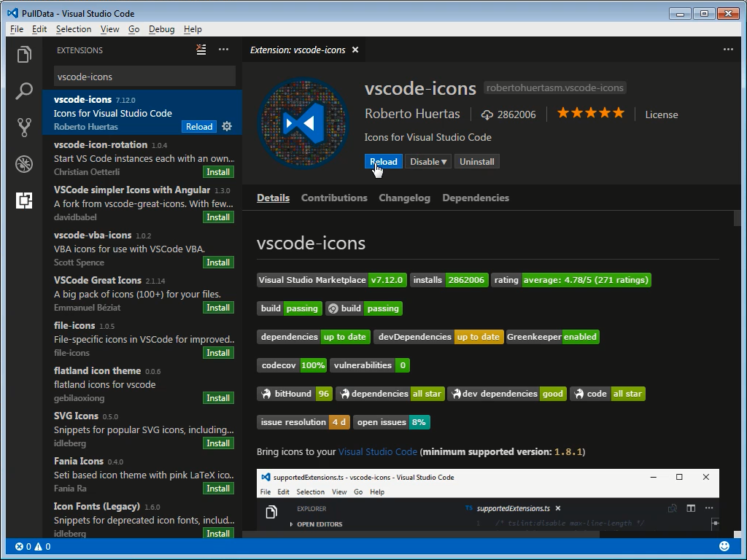Click the bitHound 96 badge

tap(295, 394)
